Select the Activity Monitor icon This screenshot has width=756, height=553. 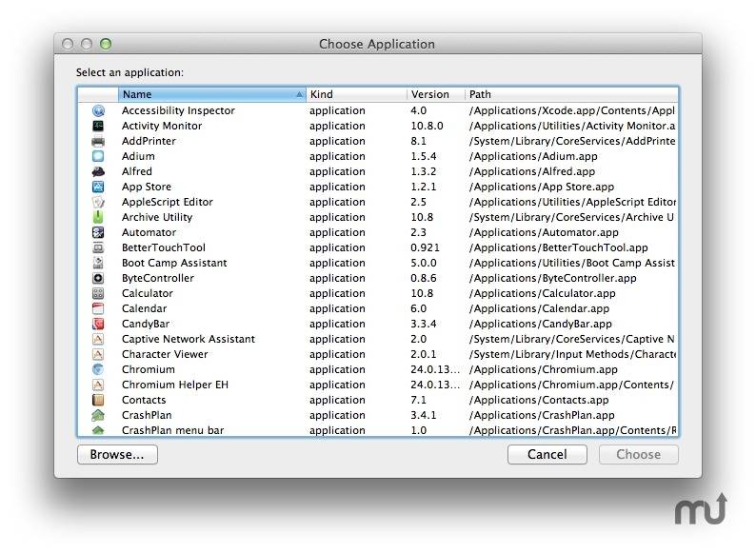pos(98,126)
